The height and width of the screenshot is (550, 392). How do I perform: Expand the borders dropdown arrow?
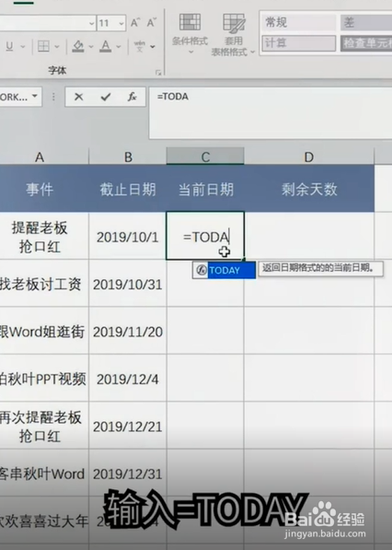pos(57,46)
